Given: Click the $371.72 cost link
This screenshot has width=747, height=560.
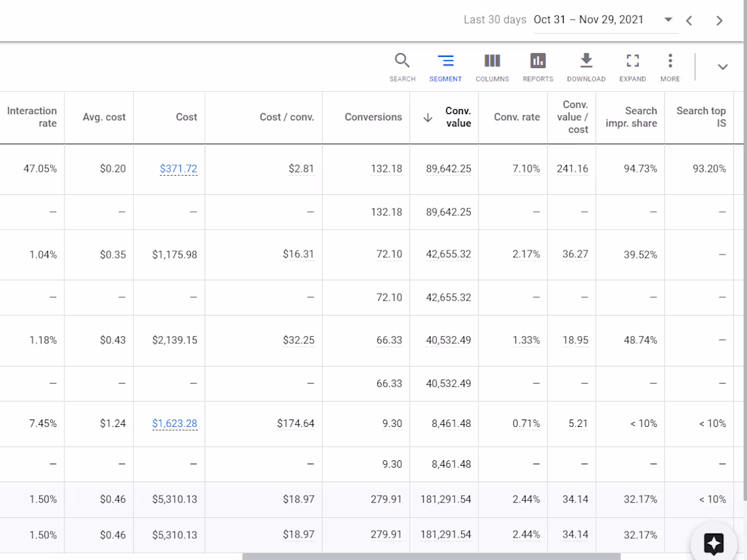Looking at the screenshot, I should click(179, 168).
